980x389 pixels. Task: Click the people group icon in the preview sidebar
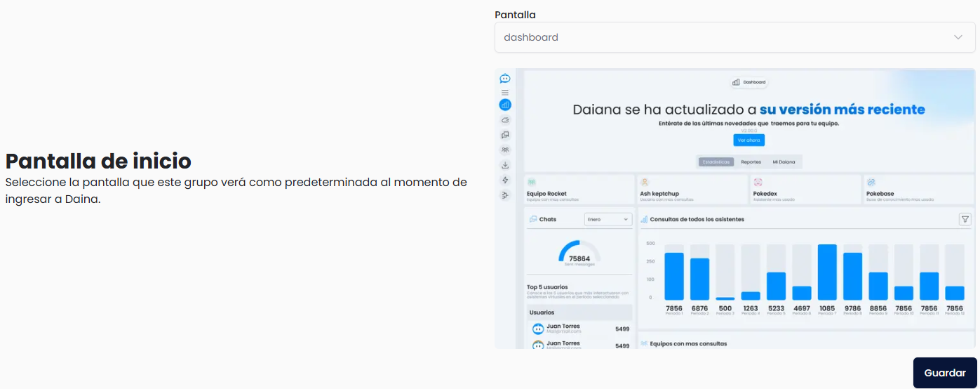pos(505,150)
